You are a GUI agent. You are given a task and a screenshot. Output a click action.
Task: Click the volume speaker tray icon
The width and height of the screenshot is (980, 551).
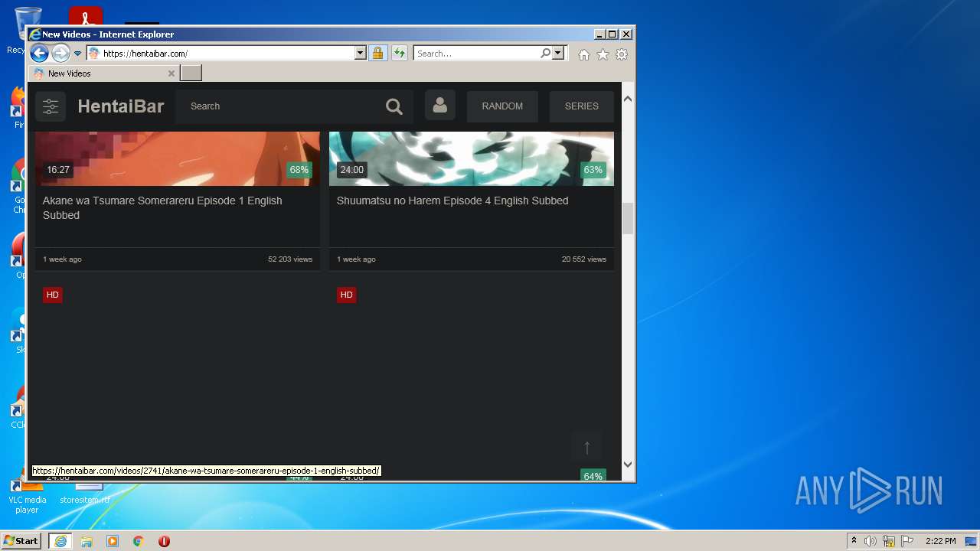(x=871, y=541)
